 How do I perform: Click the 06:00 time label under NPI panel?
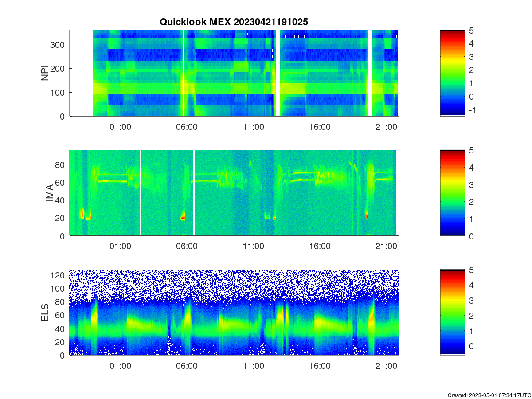pyautogui.click(x=187, y=127)
